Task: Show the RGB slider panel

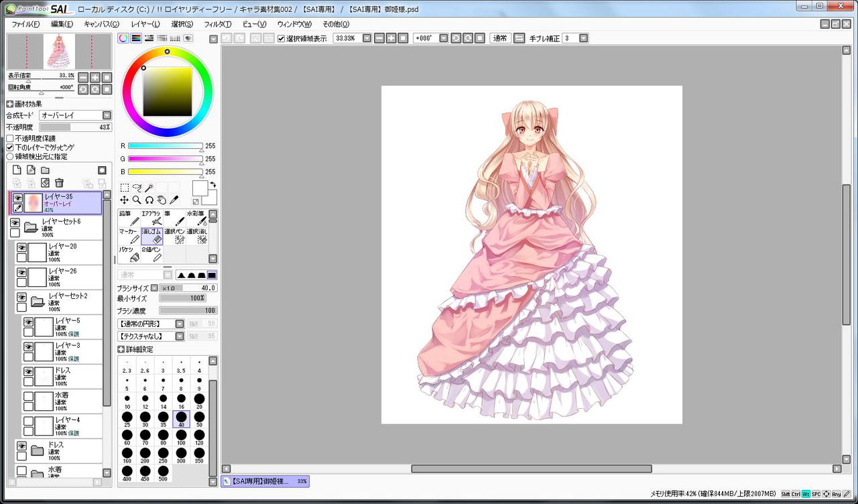Action: coord(136,38)
